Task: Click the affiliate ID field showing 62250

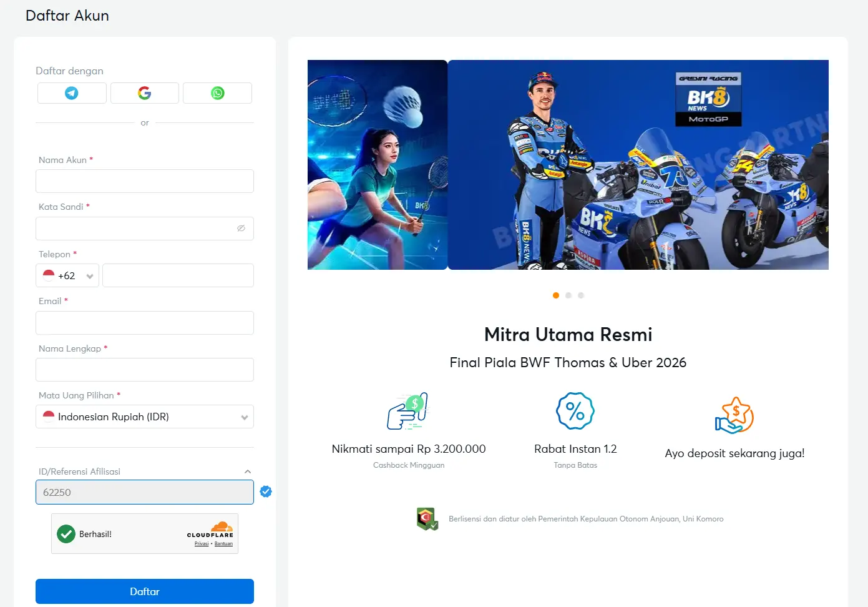Action: pyautogui.click(x=145, y=492)
